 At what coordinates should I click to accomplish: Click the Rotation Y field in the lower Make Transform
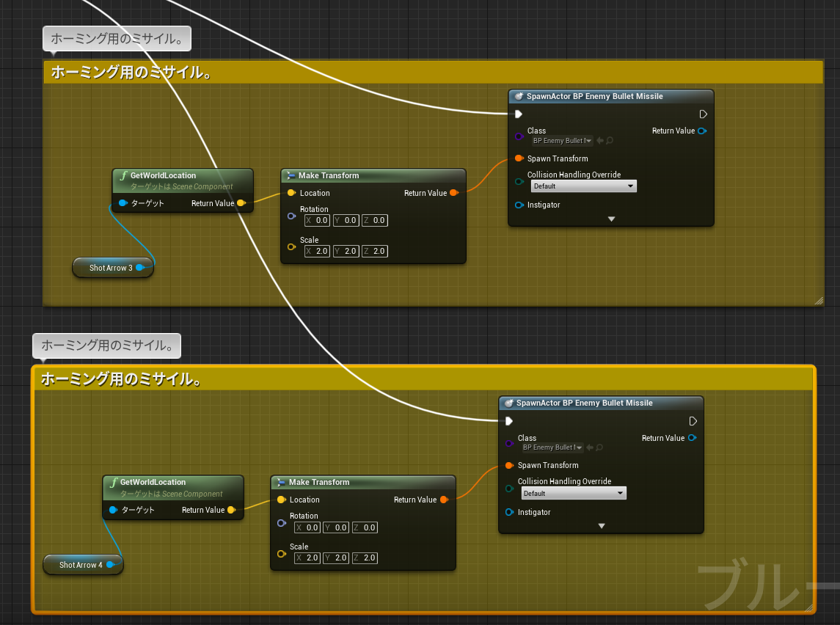click(336, 527)
